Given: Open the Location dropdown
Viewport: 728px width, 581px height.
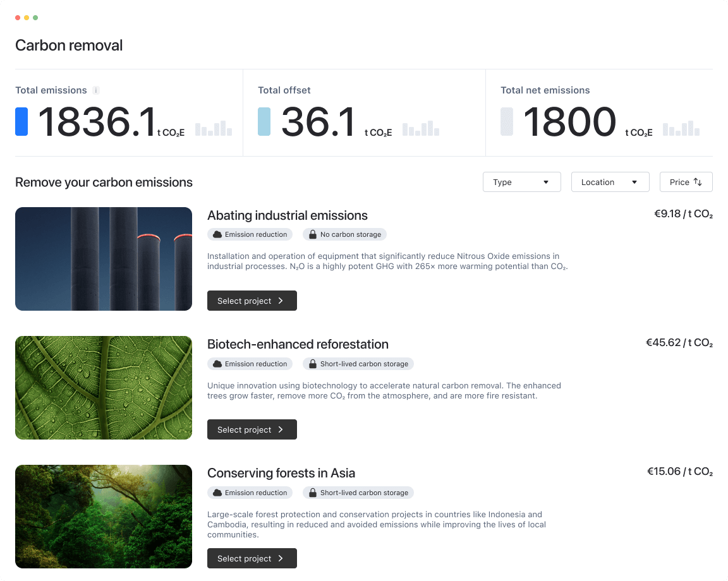Looking at the screenshot, I should pyautogui.click(x=610, y=182).
